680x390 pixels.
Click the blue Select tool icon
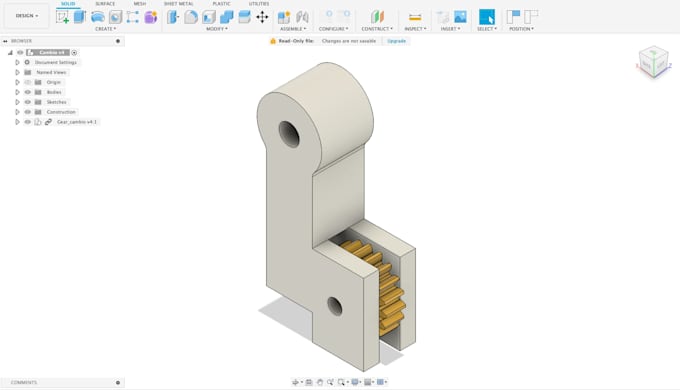coord(487,17)
